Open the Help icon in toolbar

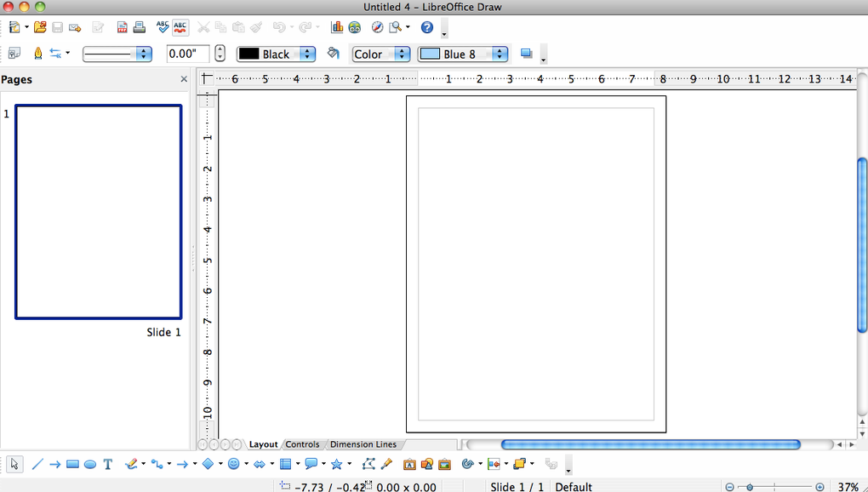(x=427, y=27)
